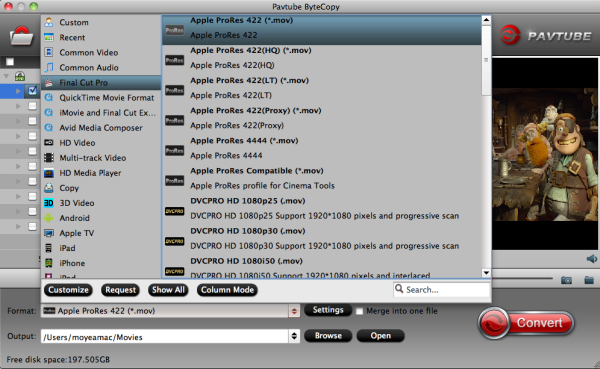Enable Merge into one file checkbox
This screenshot has width=600, height=369.
point(359,311)
